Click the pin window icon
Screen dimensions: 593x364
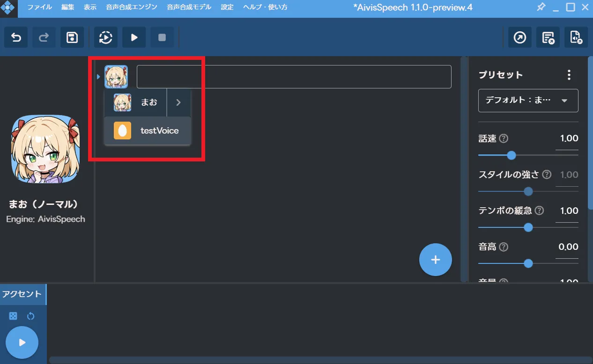click(x=541, y=7)
